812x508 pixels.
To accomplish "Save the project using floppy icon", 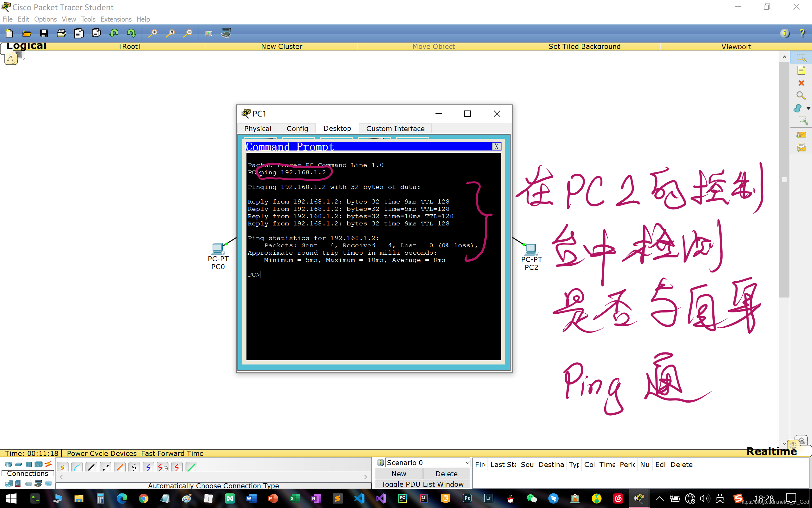I will click(x=44, y=33).
